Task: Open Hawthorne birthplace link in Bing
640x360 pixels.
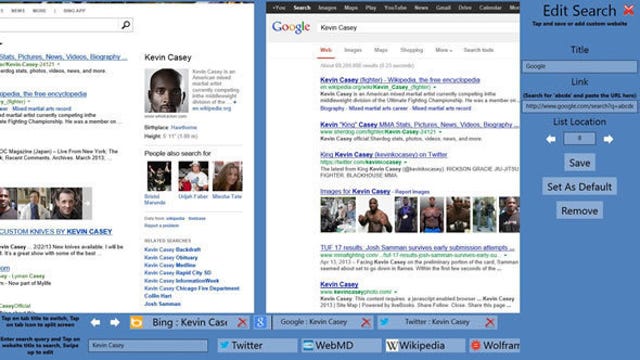Action: click(184, 128)
